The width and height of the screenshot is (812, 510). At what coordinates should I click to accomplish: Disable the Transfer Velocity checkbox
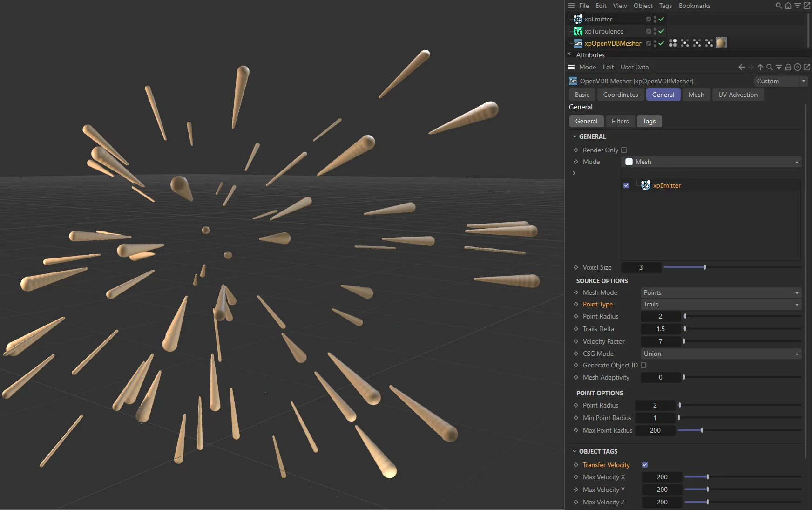pyautogui.click(x=644, y=464)
